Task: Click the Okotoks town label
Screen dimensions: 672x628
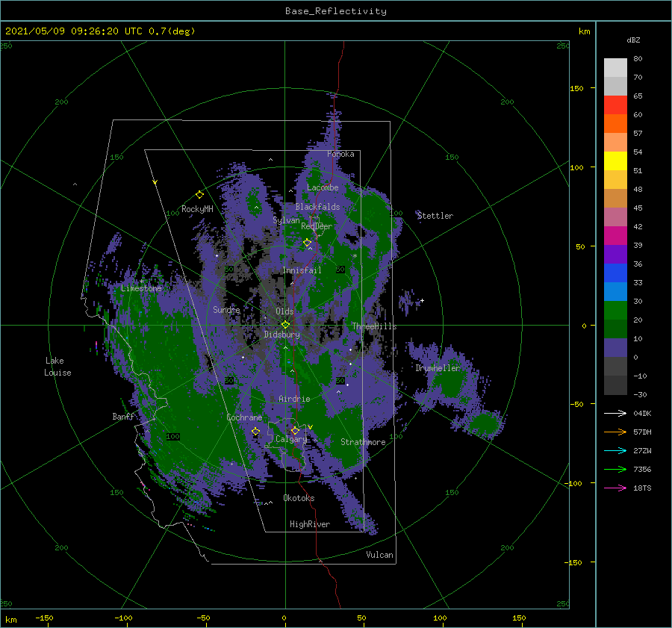Action: click(x=299, y=498)
